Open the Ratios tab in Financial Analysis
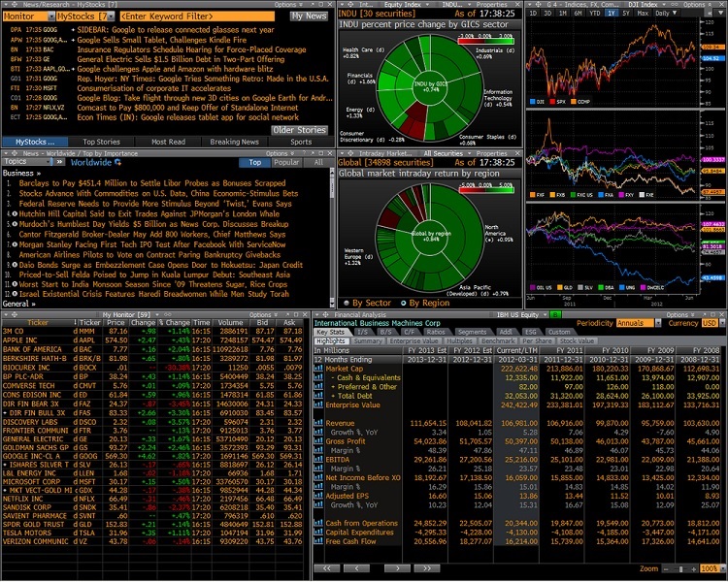 437,333
